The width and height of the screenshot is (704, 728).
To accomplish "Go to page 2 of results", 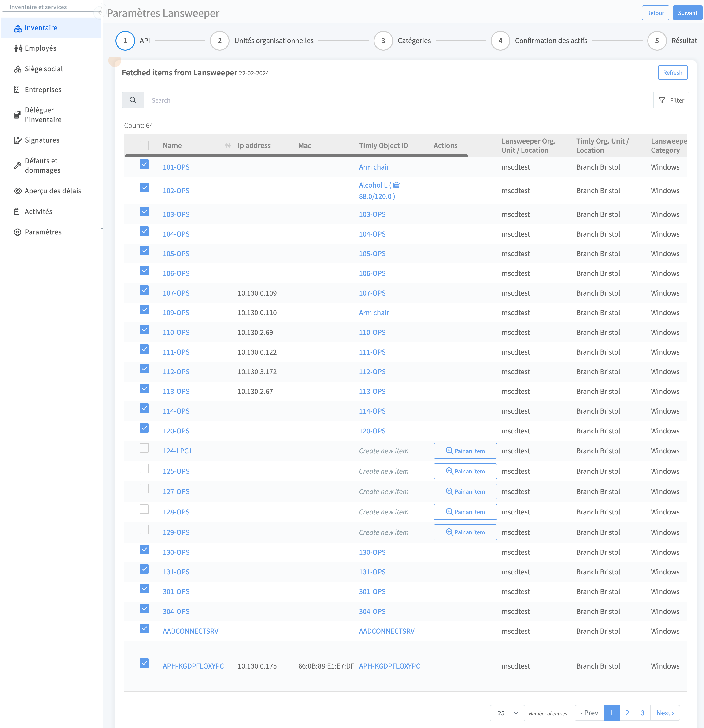I will coord(627,713).
